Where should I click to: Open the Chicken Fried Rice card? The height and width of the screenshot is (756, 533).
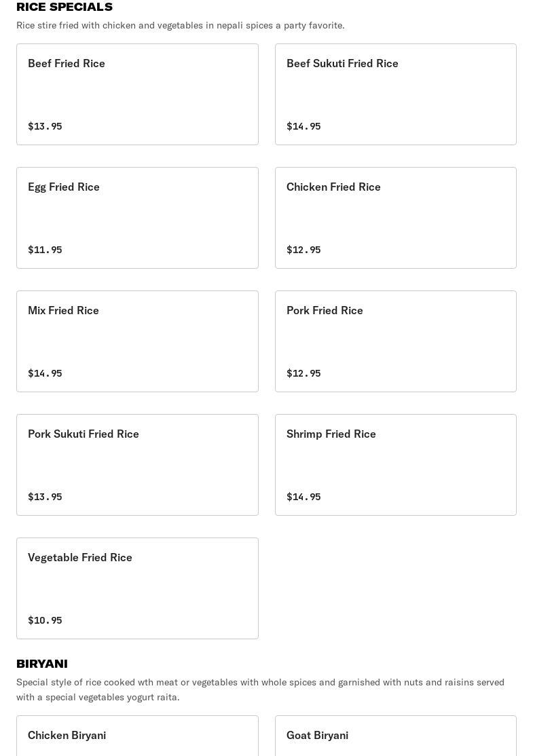click(x=395, y=218)
